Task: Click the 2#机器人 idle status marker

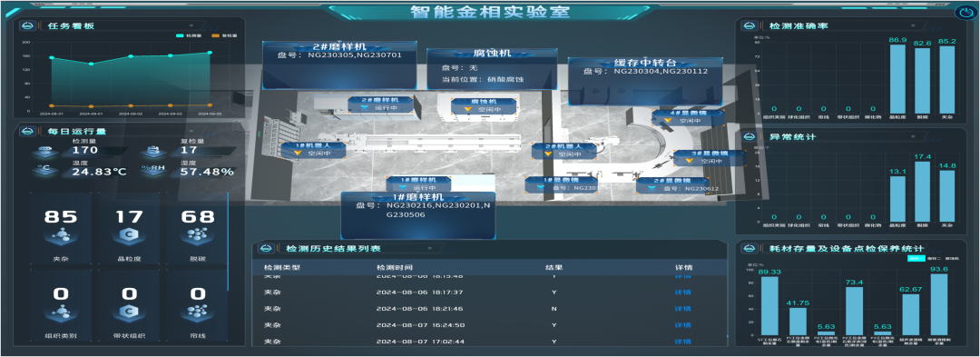Action: pyautogui.click(x=565, y=150)
